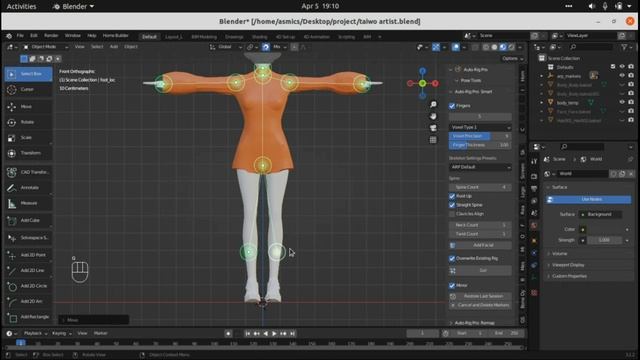Click Restore Last Session button
The image size is (640, 360).
point(480,296)
